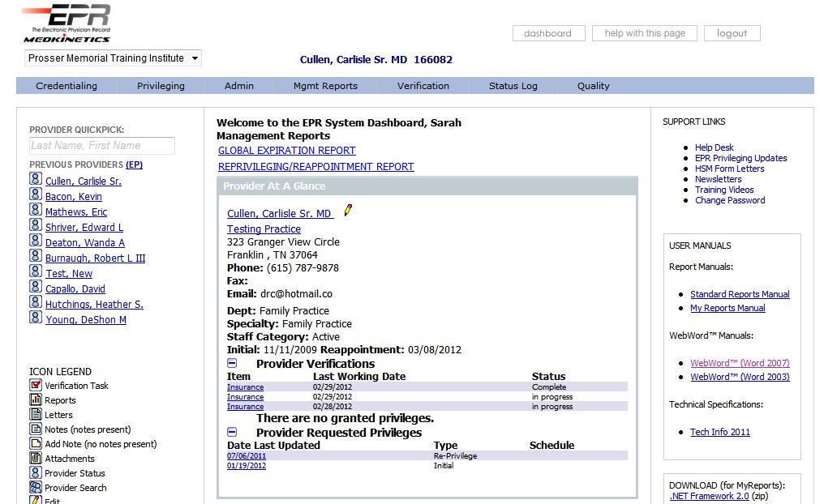Click the Provider Search legend icon
This screenshot has width=824, height=504.
pyautogui.click(x=35, y=487)
